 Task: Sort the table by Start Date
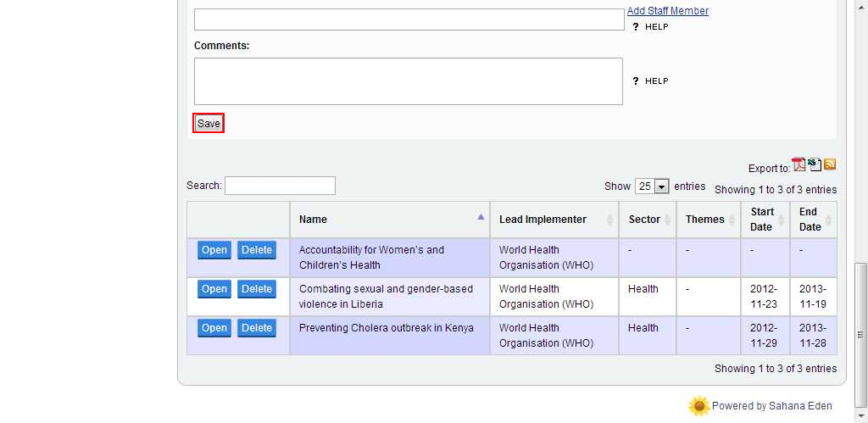point(764,220)
